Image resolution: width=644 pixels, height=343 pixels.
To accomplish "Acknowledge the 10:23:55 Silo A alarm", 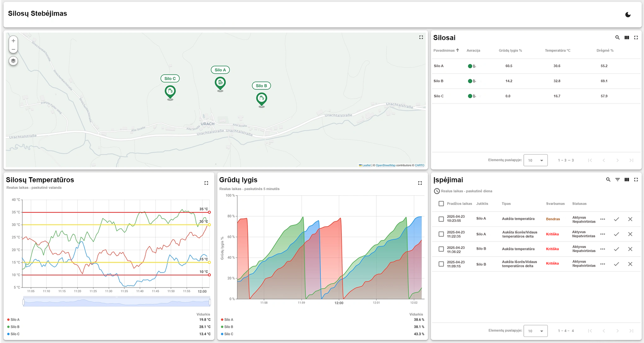I will 616,219.
